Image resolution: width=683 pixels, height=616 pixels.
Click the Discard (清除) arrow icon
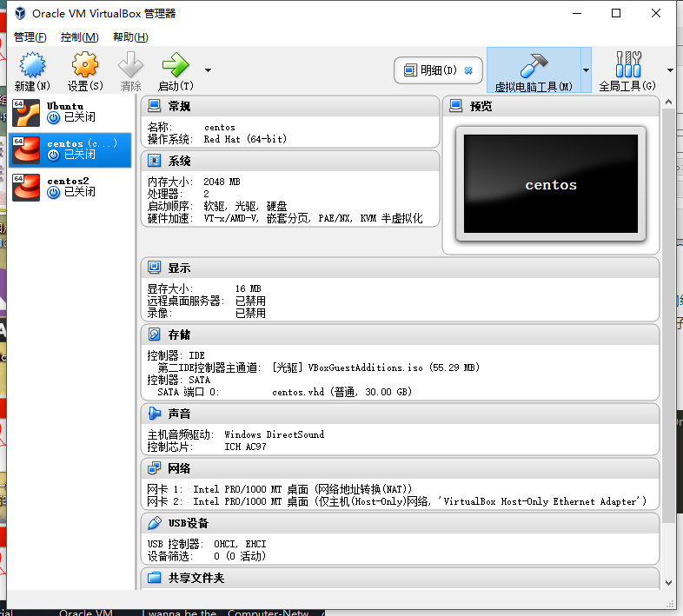(x=130, y=65)
